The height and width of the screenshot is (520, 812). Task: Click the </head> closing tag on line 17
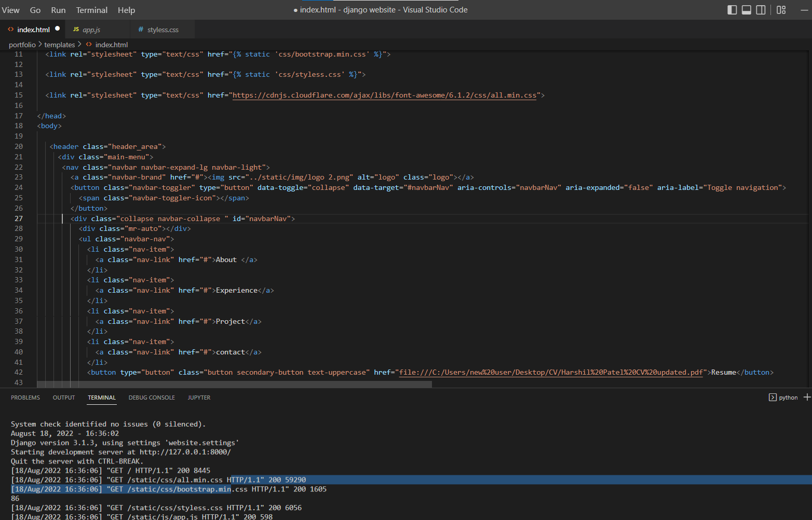[x=51, y=116]
